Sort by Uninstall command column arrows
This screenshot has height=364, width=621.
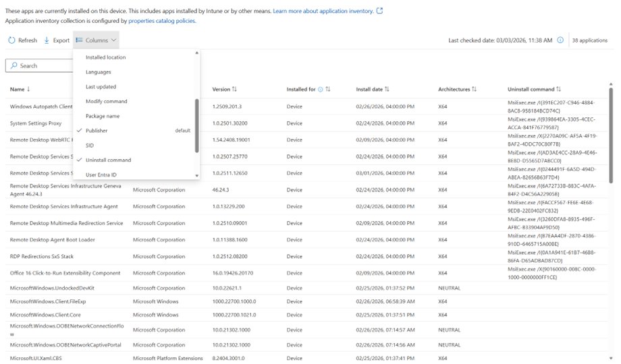point(558,89)
